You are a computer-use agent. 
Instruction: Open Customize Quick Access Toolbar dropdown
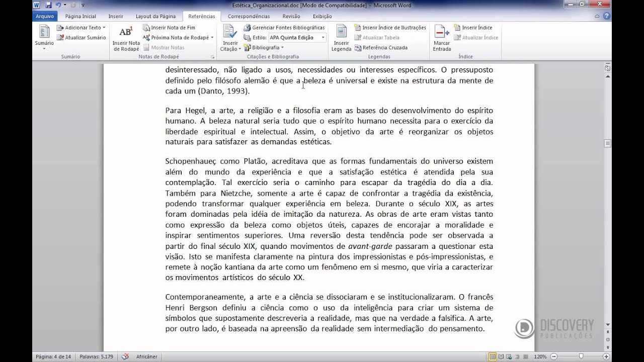point(82,5)
